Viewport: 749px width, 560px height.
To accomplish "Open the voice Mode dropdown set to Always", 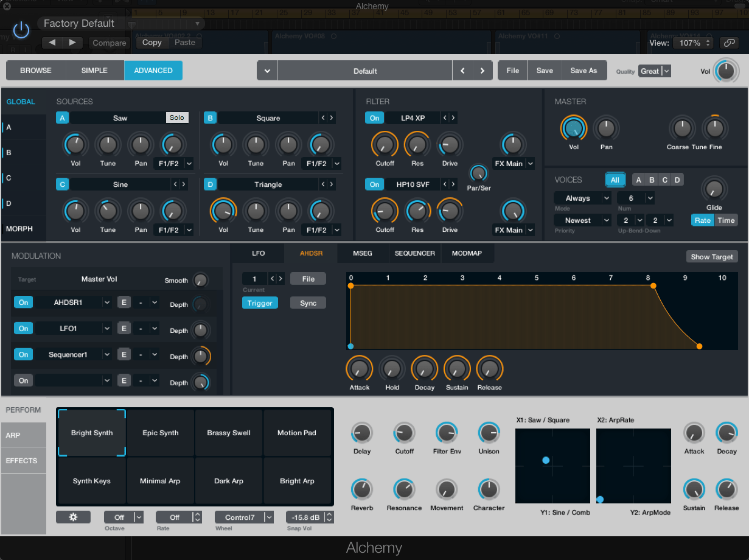I will pos(582,198).
